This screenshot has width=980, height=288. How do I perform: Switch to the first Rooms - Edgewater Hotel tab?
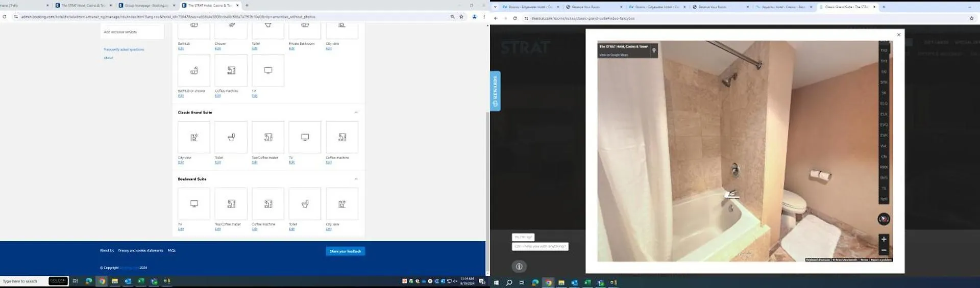coord(531,7)
